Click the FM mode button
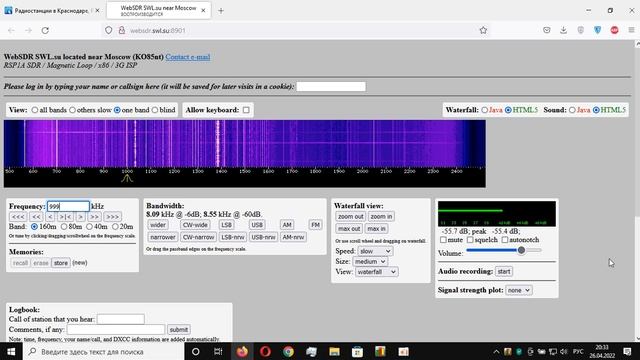The width and height of the screenshot is (640, 360). click(315, 225)
